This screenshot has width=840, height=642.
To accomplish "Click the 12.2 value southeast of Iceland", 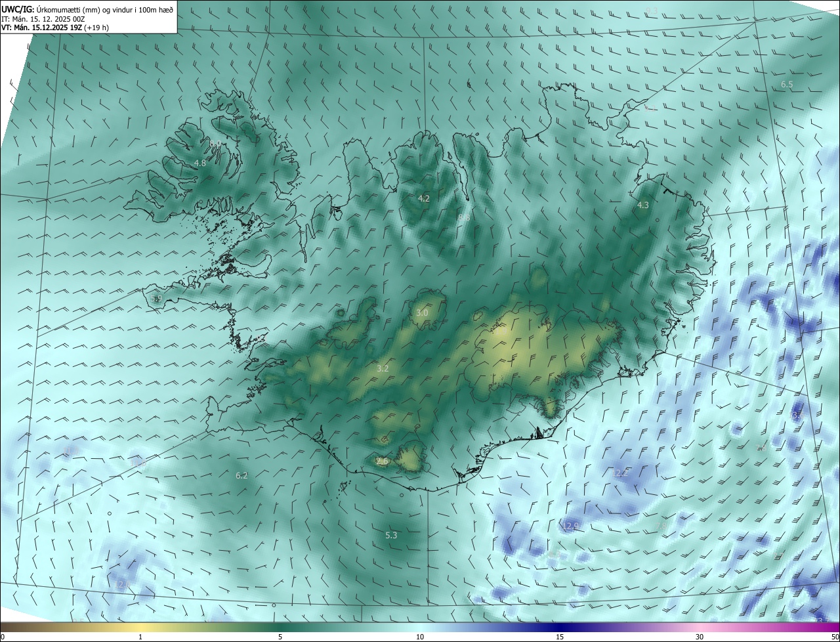I will tap(621, 473).
